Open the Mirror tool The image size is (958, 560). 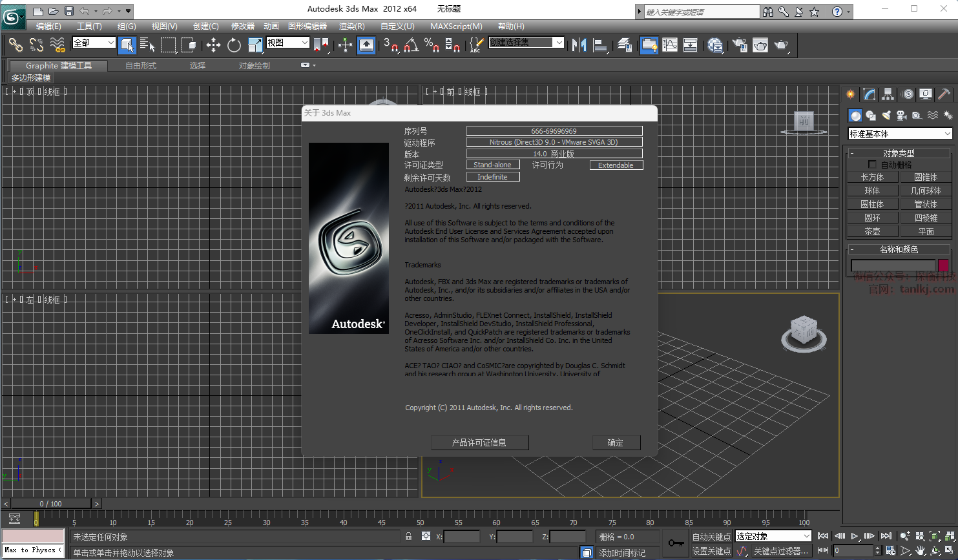click(579, 45)
